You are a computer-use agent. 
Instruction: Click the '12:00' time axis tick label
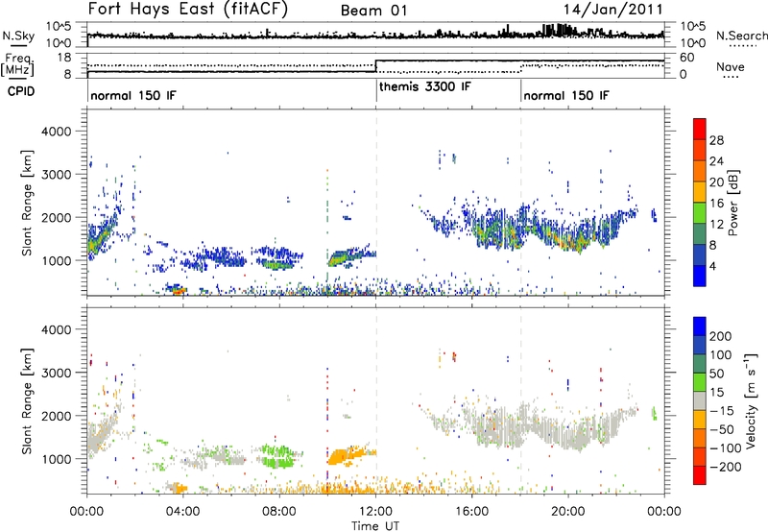[375, 512]
